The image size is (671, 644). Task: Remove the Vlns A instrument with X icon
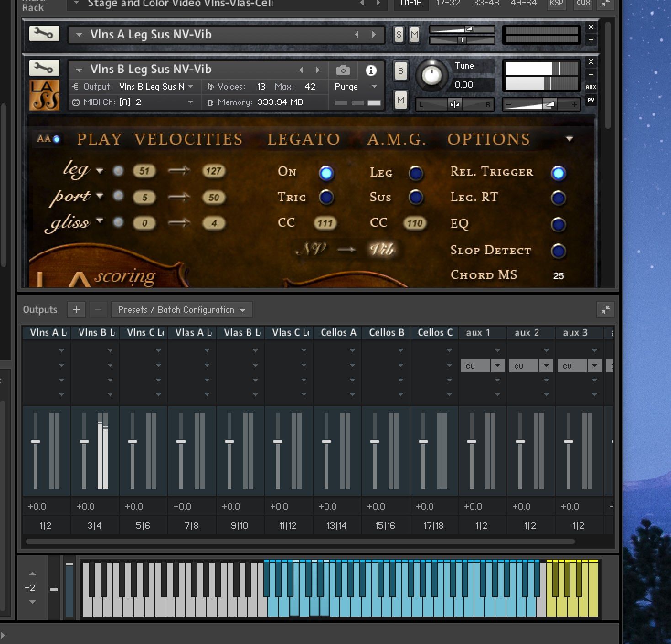(591, 27)
